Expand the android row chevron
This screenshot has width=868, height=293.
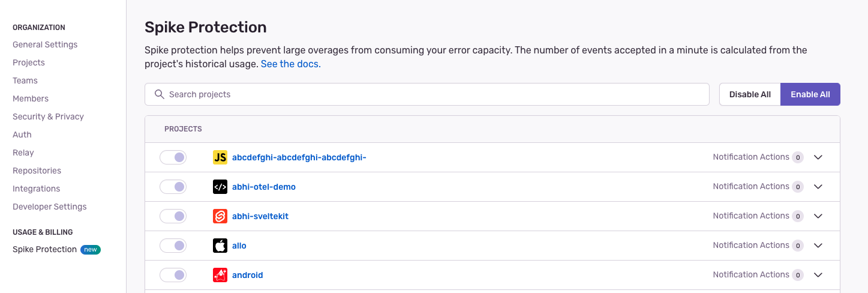click(818, 275)
